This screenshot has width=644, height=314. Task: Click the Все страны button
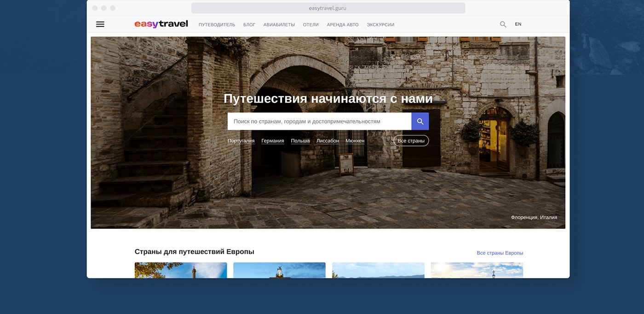coord(411,140)
